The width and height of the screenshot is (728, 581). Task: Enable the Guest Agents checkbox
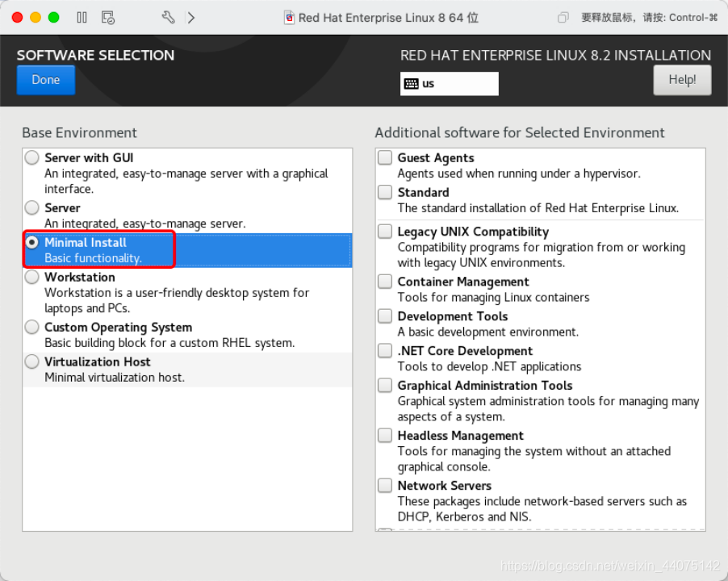(x=385, y=158)
